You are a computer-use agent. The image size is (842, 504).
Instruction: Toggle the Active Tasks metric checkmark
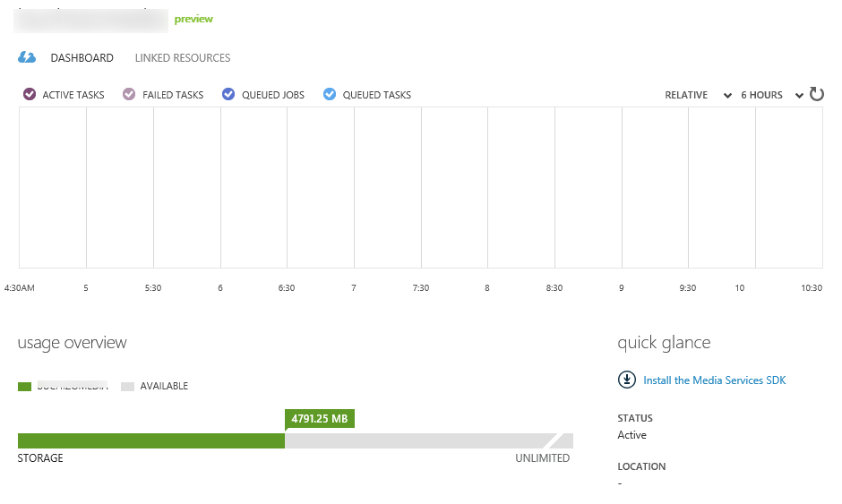(30, 94)
